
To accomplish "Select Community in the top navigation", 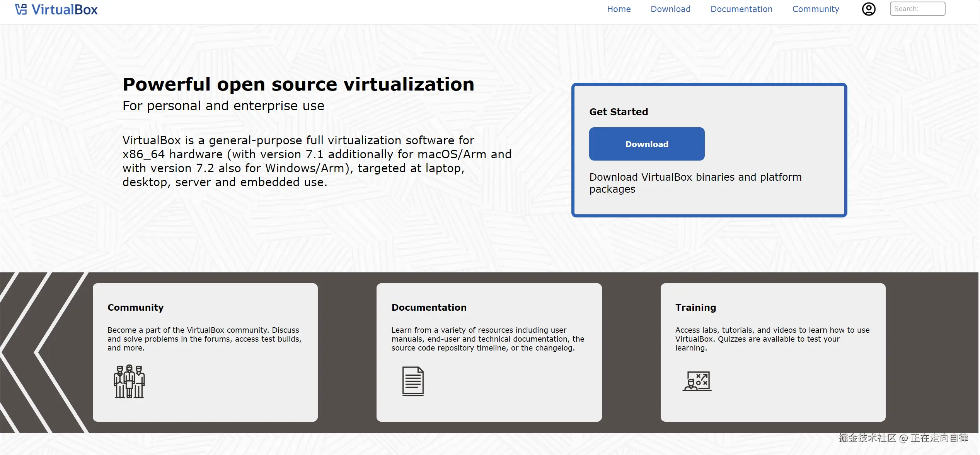I will pos(816,9).
